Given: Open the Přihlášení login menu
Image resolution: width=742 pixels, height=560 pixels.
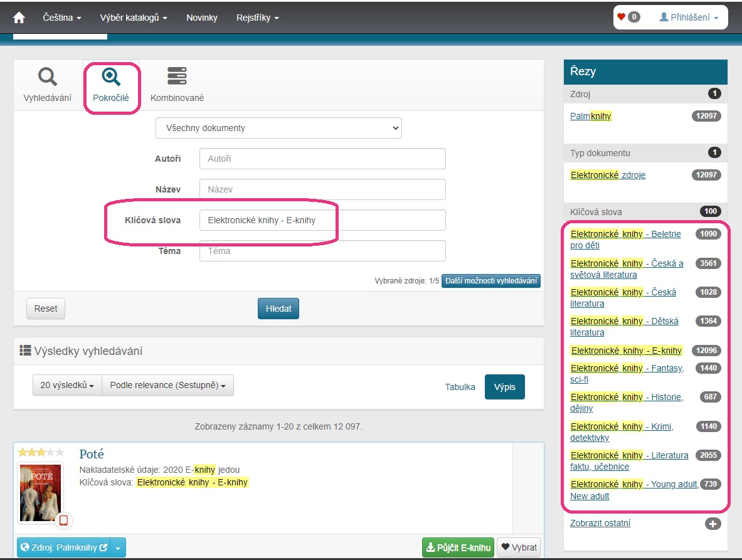Looking at the screenshot, I should click(689, 18).
